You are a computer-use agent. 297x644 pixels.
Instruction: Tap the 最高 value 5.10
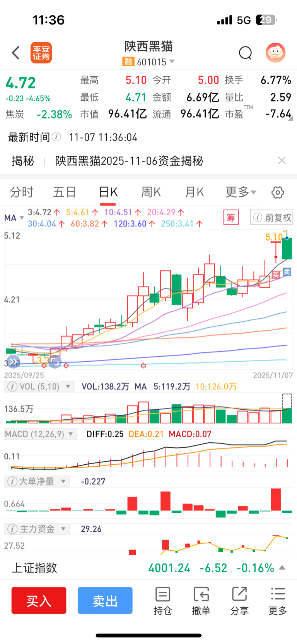pyautogui.click(x=136, y=80)
